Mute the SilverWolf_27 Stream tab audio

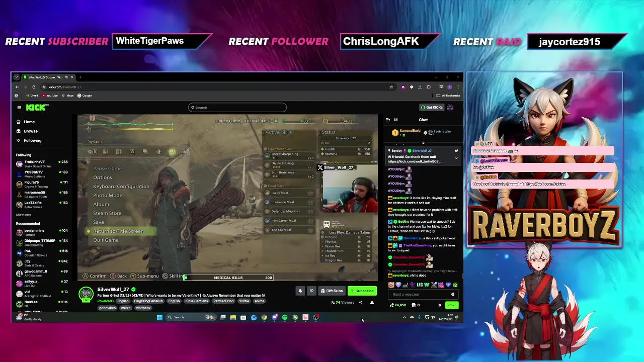[x=66, y=77]
